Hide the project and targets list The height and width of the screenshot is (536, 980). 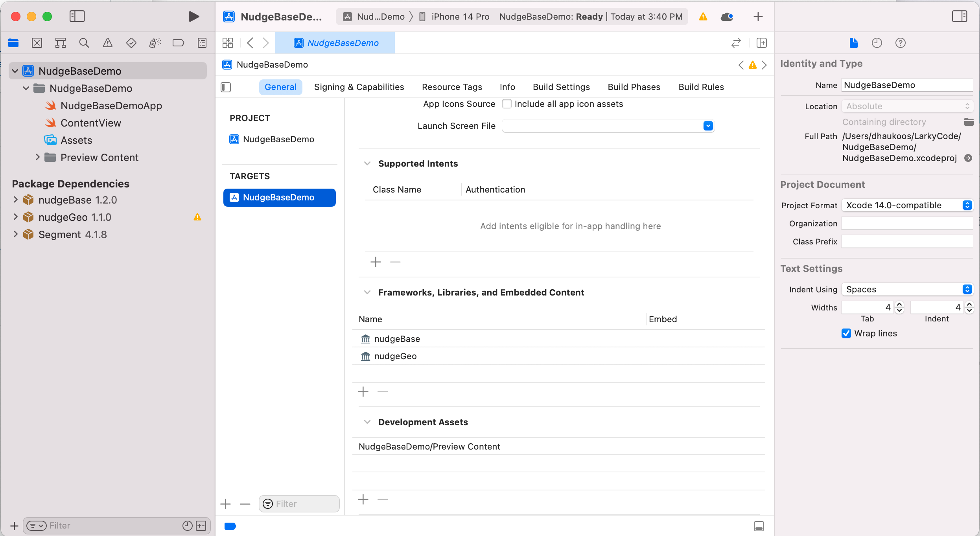[226, 87]
